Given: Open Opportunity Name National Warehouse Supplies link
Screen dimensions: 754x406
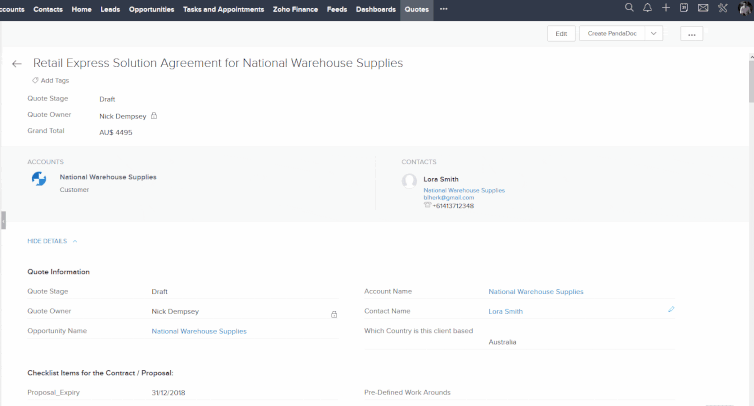Looking at the screenshot, I should [x=199, y=331].
